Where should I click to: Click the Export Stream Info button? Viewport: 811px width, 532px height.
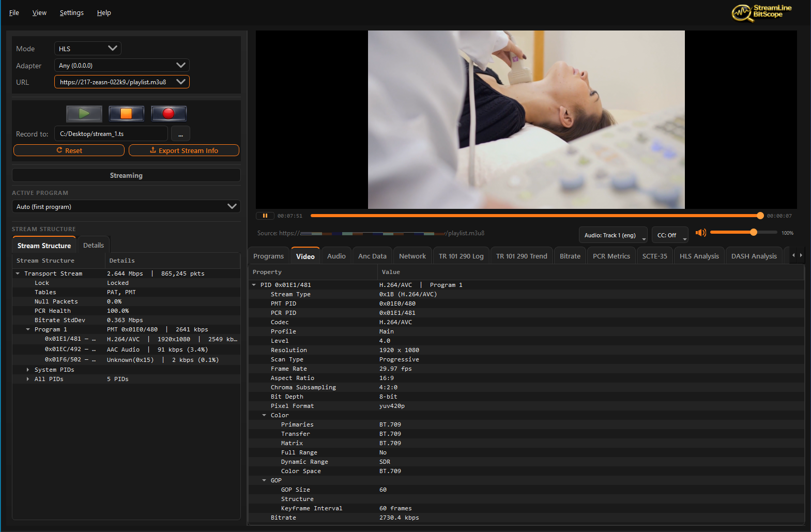pyautogui.click(x=184, y=150)
